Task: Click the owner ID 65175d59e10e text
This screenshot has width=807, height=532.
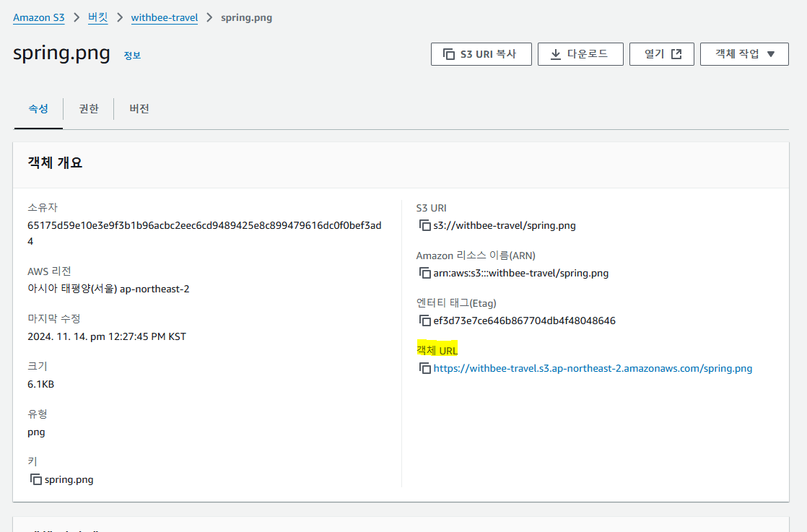Action: pyautogui.click(x=204, y=233)
